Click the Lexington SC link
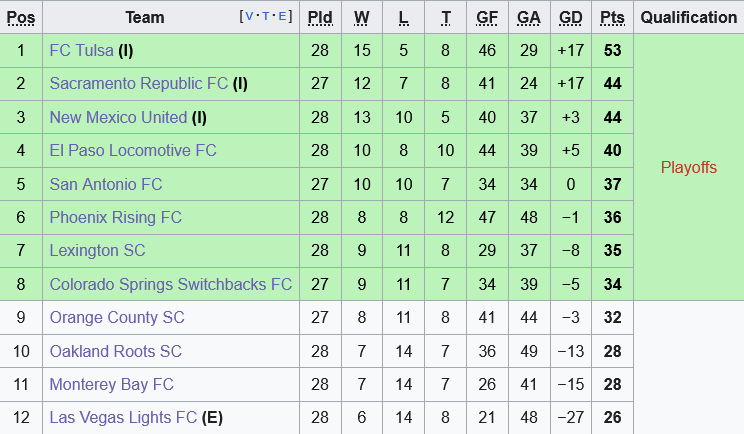This screenshot has width=744, height=434. click(x=97, y=251)
